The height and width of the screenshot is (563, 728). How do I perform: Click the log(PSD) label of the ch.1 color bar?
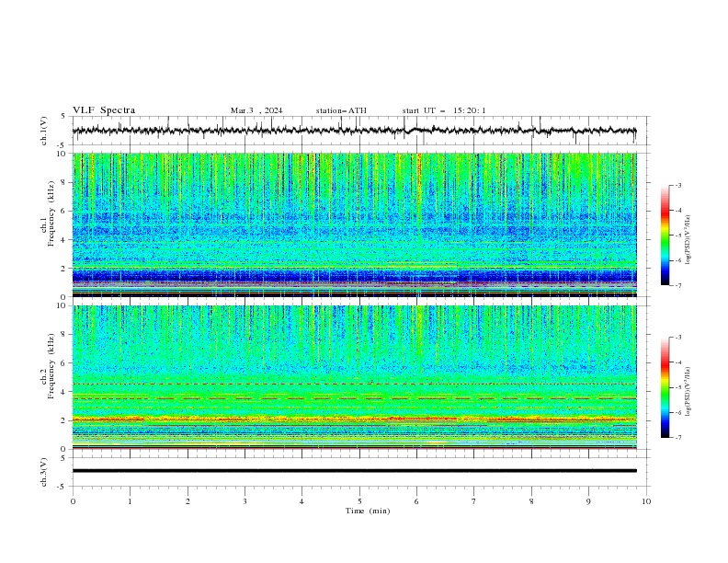[688, 240]
